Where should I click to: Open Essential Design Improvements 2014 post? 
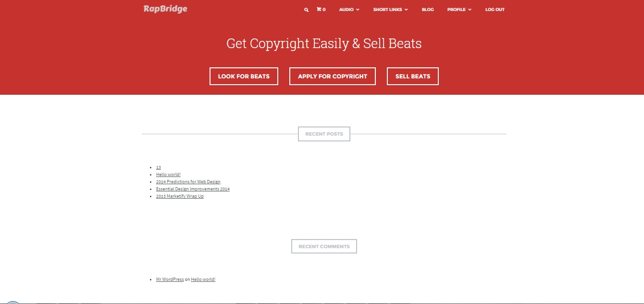pos(193,189)
